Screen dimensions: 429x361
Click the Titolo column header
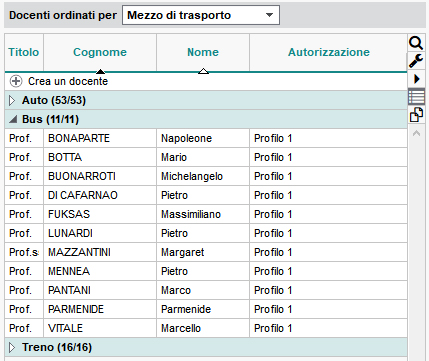(24, 52)
